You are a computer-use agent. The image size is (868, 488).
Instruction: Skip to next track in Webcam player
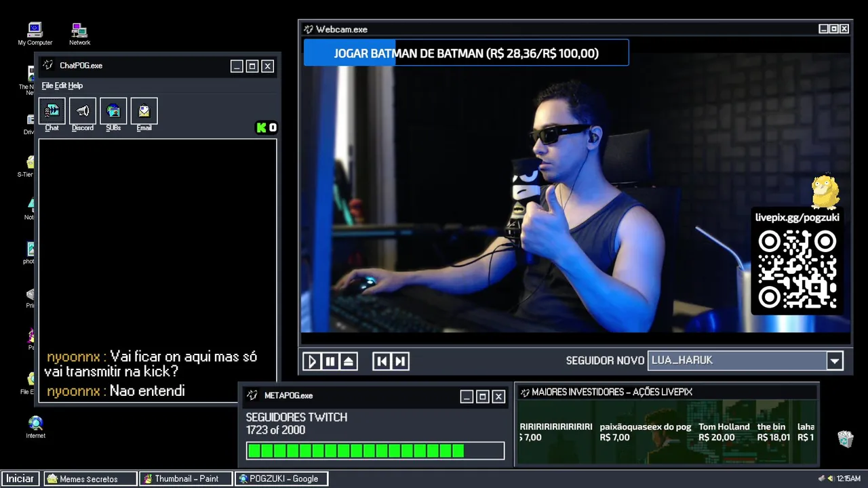[x=400, y=361]
